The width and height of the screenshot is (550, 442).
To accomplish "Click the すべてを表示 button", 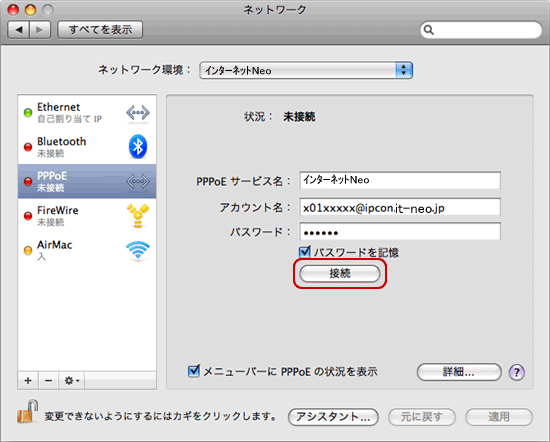I will pyautogui.click(x=100, y=29).
